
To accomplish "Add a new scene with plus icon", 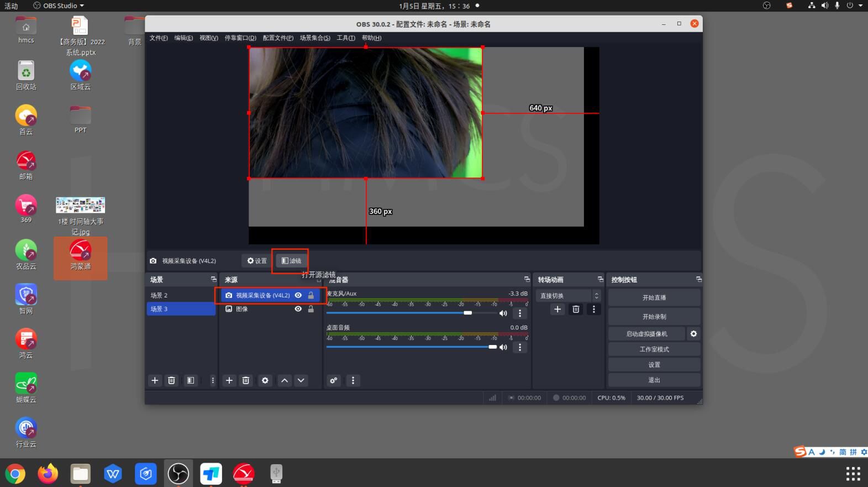I will (x=155, y=380).
